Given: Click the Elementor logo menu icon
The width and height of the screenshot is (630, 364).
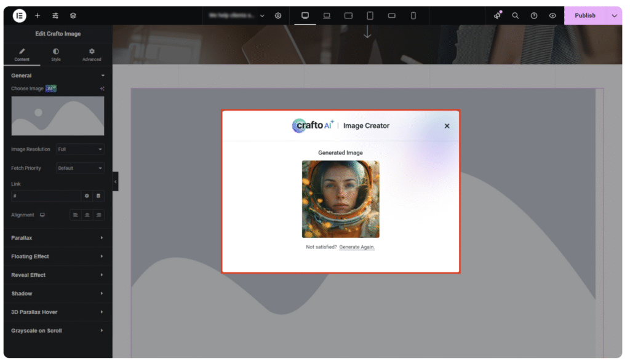Looking at the screenshot, I should 20,15.
